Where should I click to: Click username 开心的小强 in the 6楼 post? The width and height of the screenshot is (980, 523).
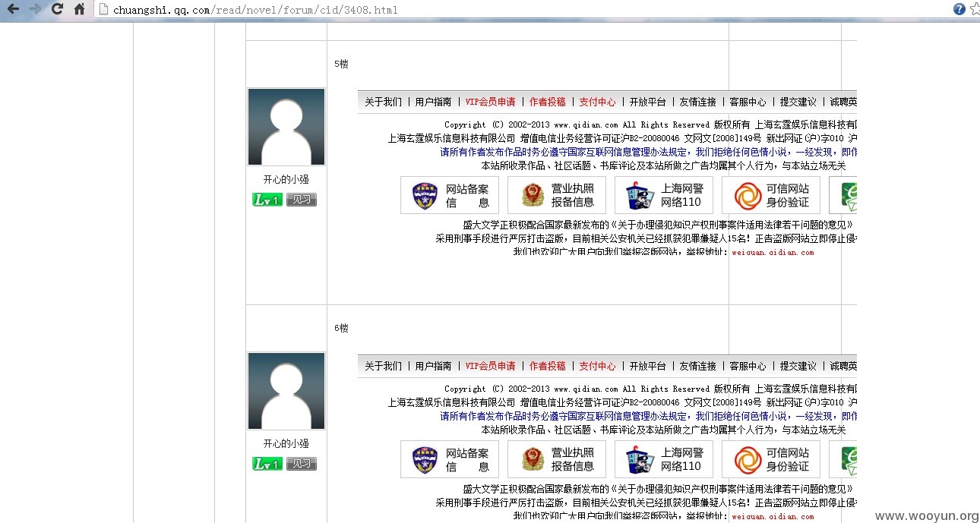click(x=286, y=444)
